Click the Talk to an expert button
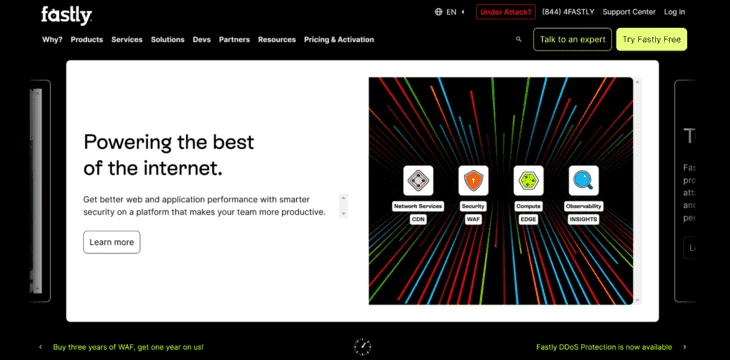Viewport: 730px width, 360px height. pyautogui.click(x=573, y=40)
